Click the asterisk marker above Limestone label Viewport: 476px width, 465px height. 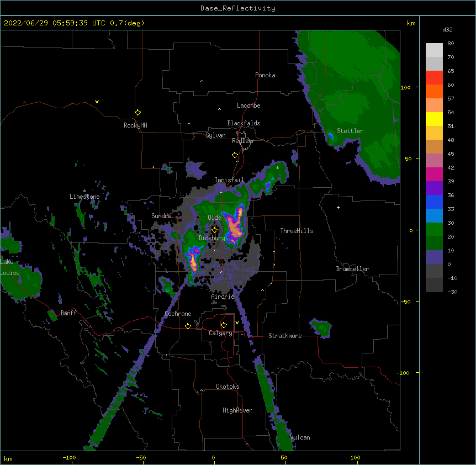point(84,191)
